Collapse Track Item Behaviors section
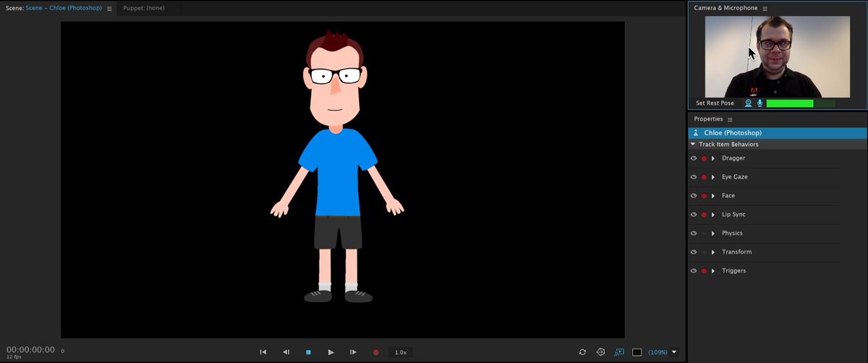This screenshot has height=363, width=868. pyautogui.click(x=693, y=145)
